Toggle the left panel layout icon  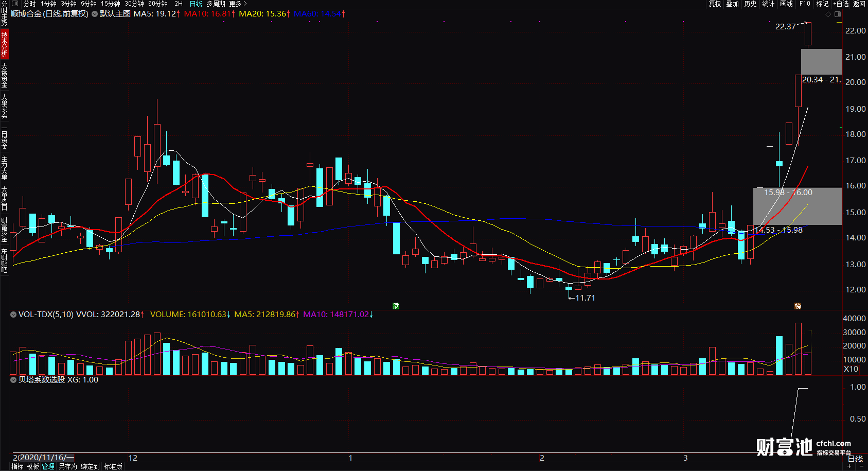[x=15, y=4]
